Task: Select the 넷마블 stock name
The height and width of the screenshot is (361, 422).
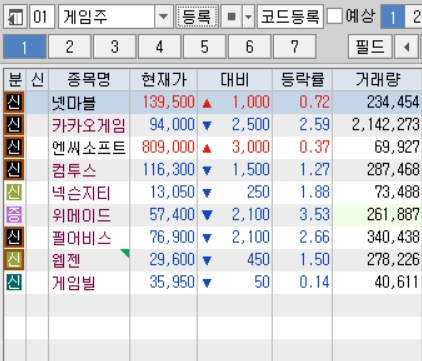Action: tap(73, 103)
